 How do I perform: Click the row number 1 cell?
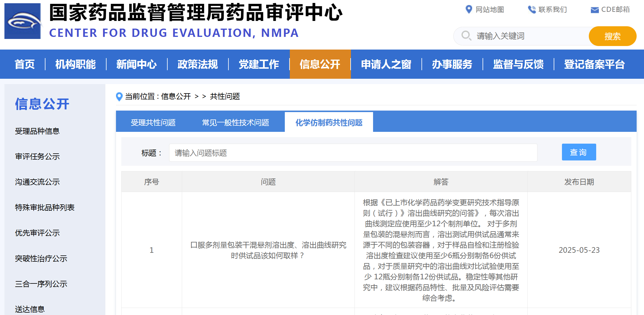pos(152,250)
